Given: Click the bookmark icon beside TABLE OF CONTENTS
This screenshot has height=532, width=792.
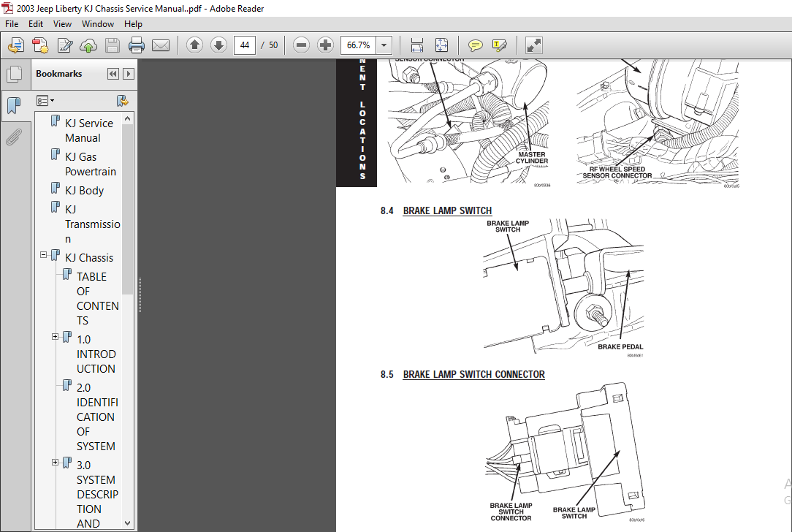Looking at the screenshot, I should click(x=67, y=274).
